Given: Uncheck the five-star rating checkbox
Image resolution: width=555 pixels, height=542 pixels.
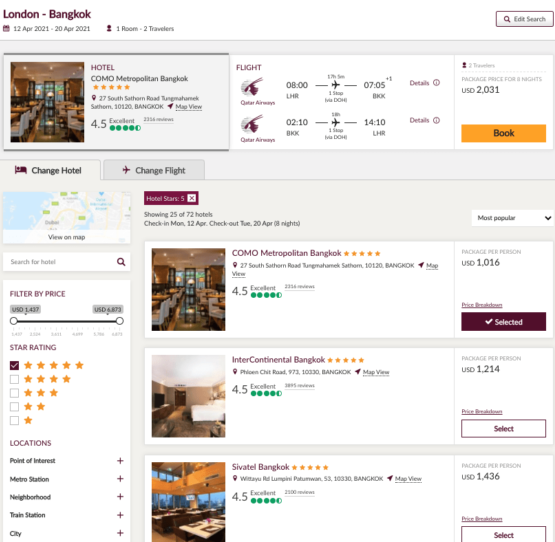Looking at the screenshot, I should [x=15, y=365].
